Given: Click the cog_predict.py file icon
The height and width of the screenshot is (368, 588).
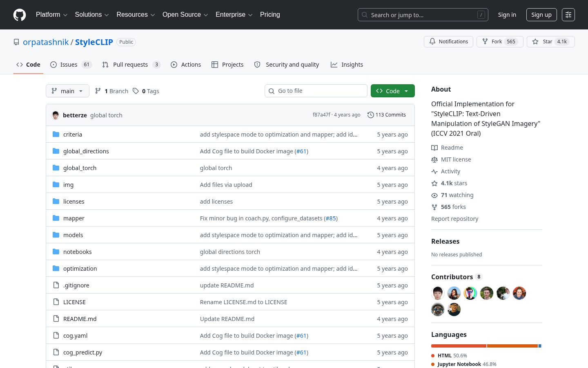Looking at the screenshot, I should [x=56, y=352].
